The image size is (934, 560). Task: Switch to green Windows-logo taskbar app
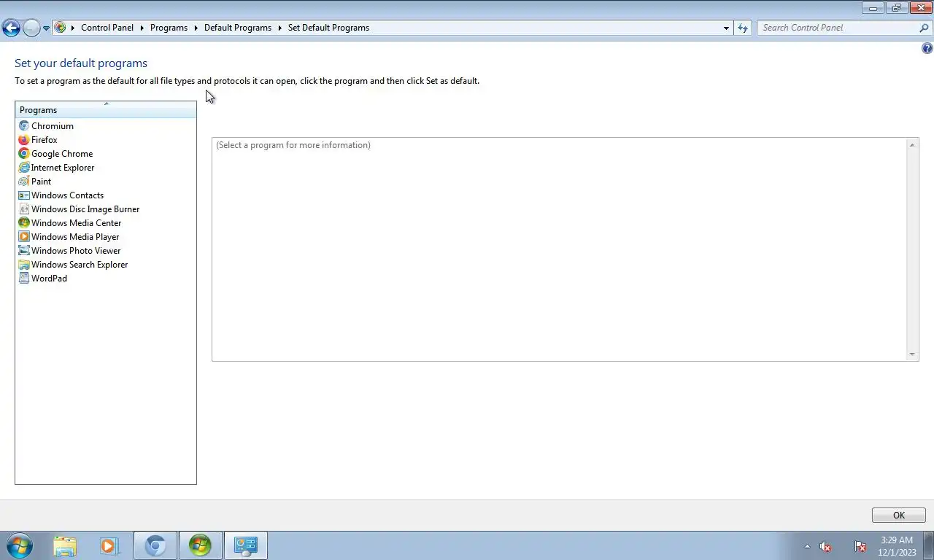tap(200, 545)
